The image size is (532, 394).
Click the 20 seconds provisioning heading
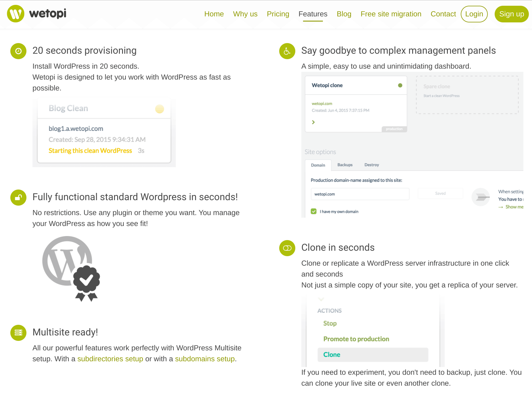[84, 51]
